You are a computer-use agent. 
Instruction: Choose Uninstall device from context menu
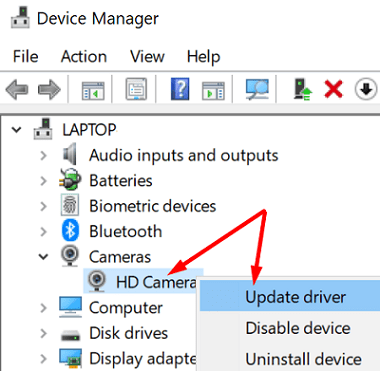point(290,359)
